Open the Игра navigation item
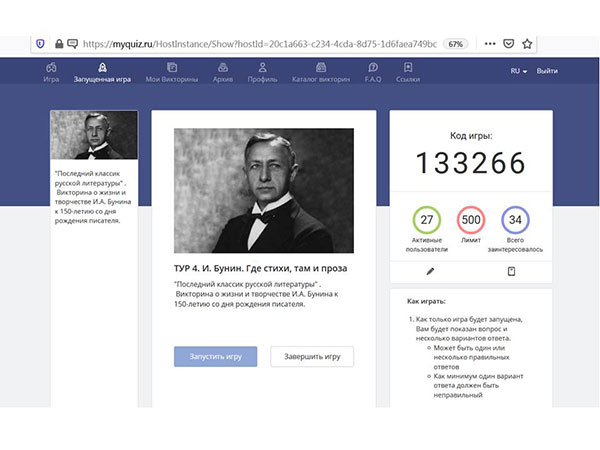Viewport: 600px width, 450px height. pos(51,73)
